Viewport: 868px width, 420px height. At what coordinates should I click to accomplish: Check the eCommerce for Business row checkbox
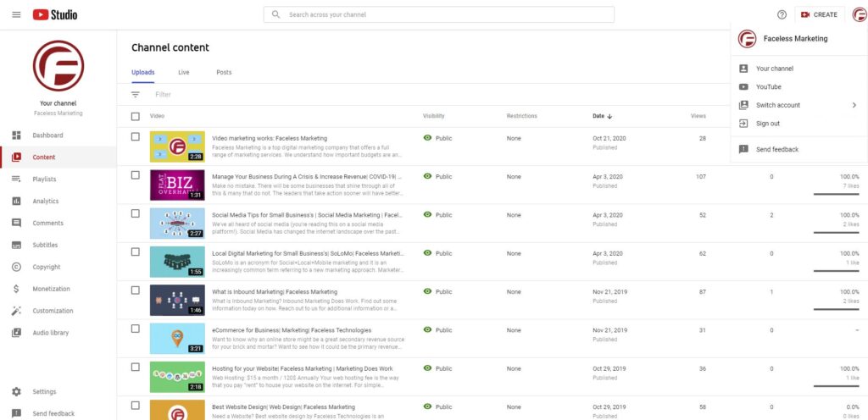coord(136,329)
